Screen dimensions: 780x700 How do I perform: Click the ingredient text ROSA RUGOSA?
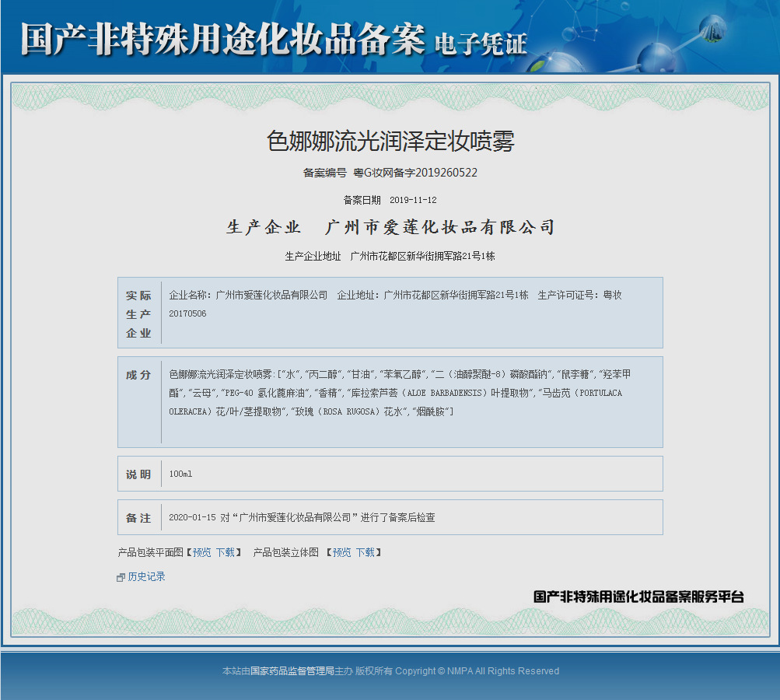coord(349,412)
